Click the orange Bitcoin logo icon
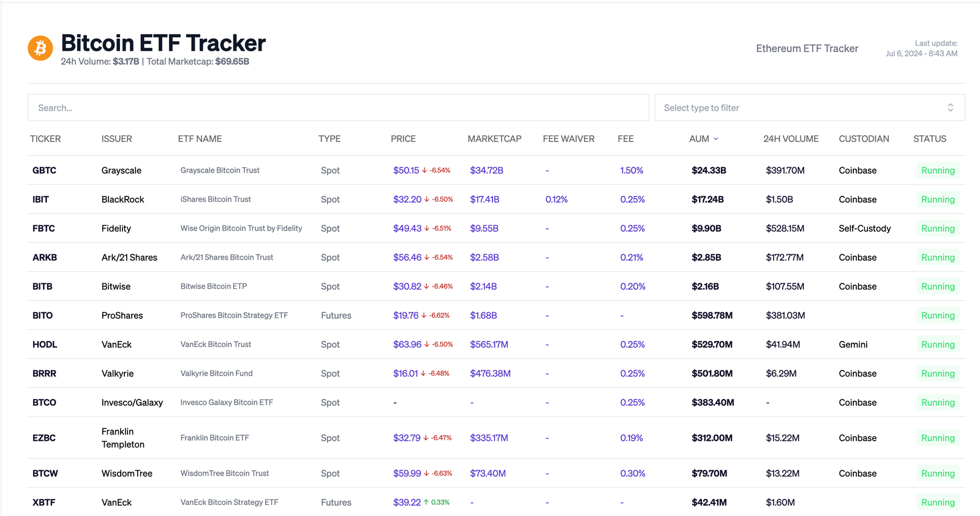980x516 pixels. 40,48
